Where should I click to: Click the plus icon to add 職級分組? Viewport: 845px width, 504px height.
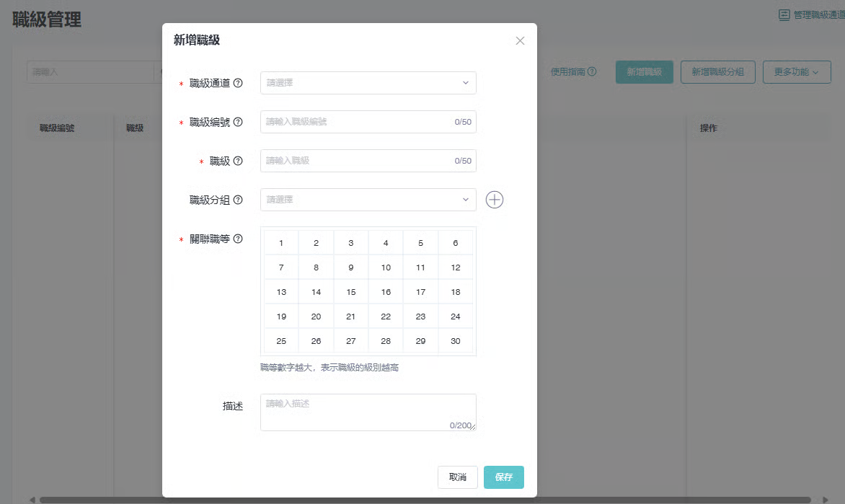pyautogui.click(x=494, y=200)
